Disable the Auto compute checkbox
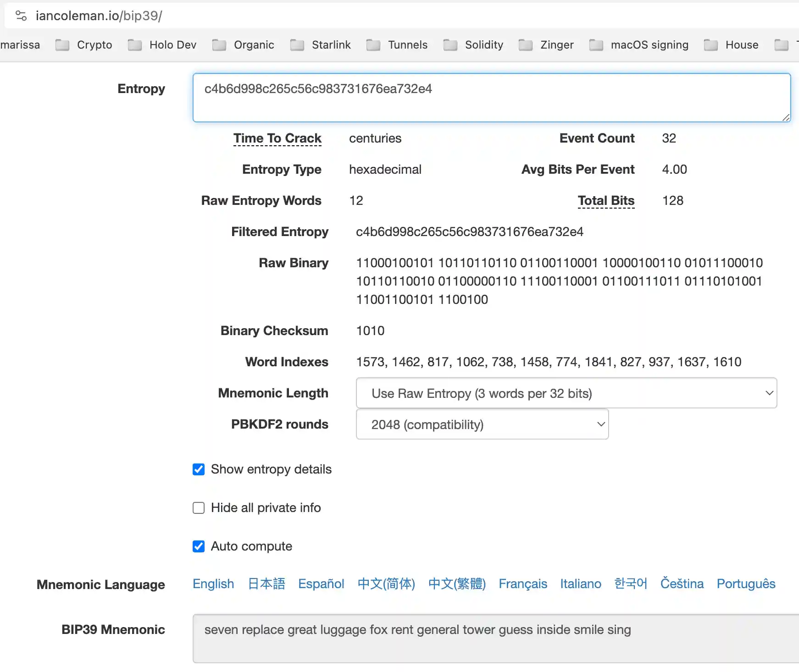Image resolution: width=799 pixels, height=672 pixels. click(199, 546)
